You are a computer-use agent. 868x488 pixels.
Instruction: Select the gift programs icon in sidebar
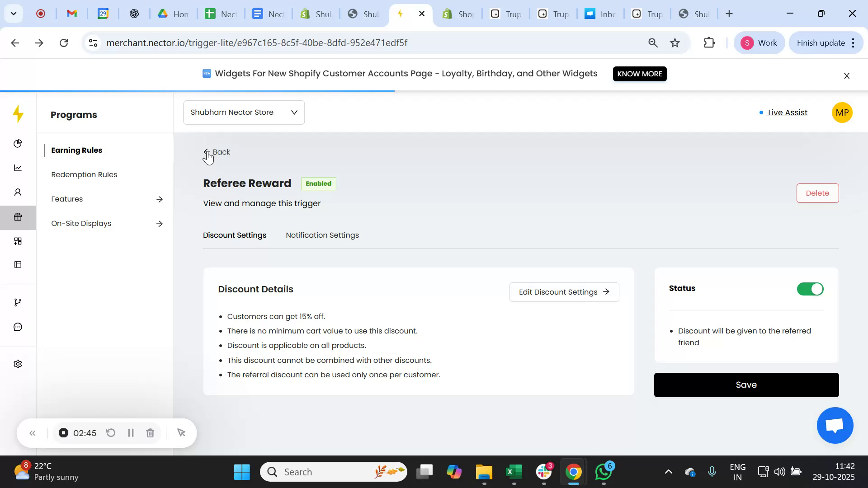coord(18,217)
